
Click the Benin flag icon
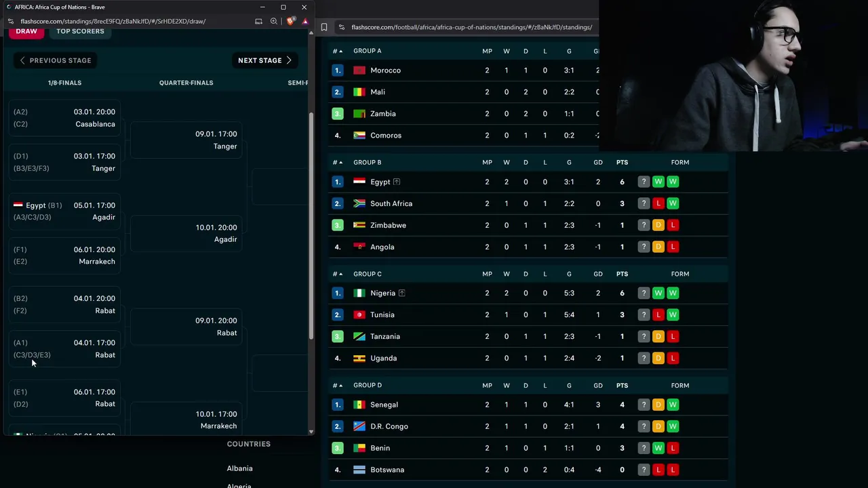click(359, 448)
